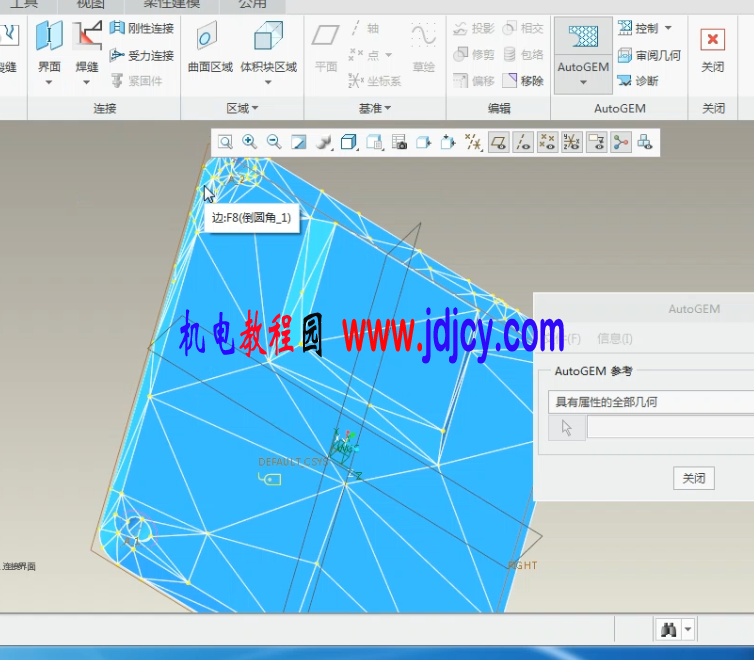Expand the Control (控制) dropdown

[x=668, y=28]
